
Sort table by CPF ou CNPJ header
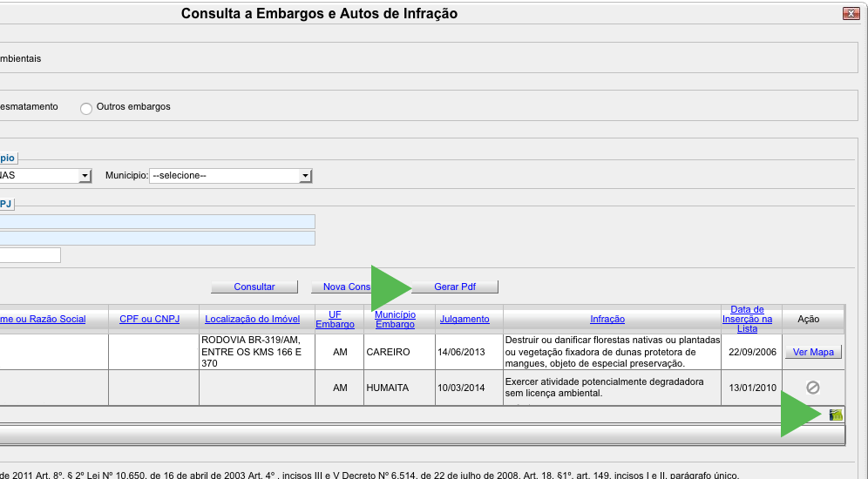(149, 319)
